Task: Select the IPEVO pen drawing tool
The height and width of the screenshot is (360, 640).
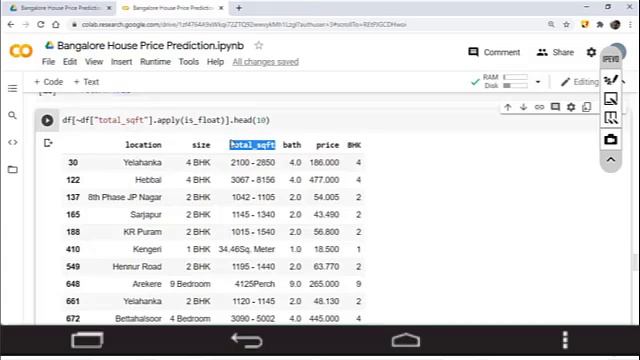Action: tap(611, 80)
